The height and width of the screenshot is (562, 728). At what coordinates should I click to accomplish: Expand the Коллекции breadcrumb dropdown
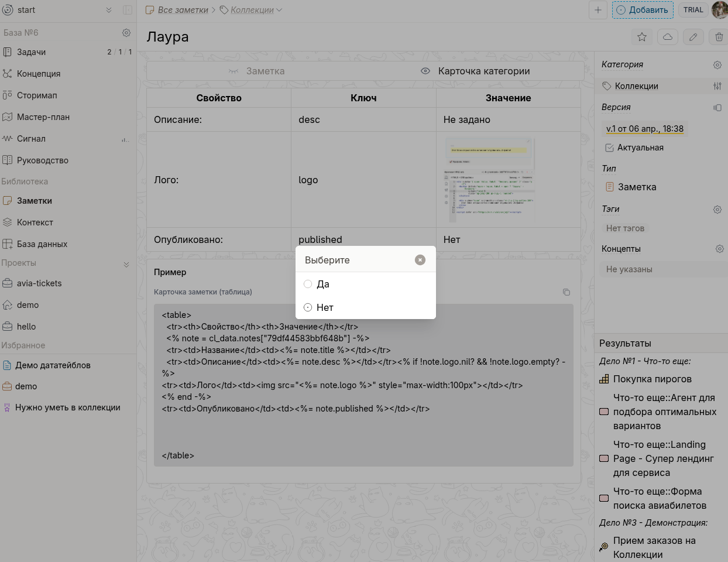pos(279,10)
